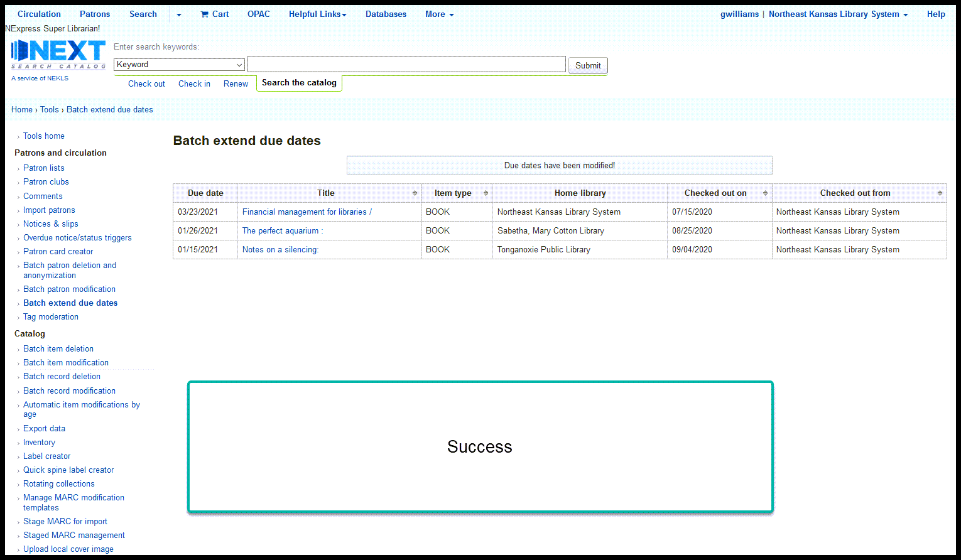The height and width of the screenshot is (560, 961).
Task: Open The perfect aquarium title link
Action: pyautogui.click(x=283, y=230)
